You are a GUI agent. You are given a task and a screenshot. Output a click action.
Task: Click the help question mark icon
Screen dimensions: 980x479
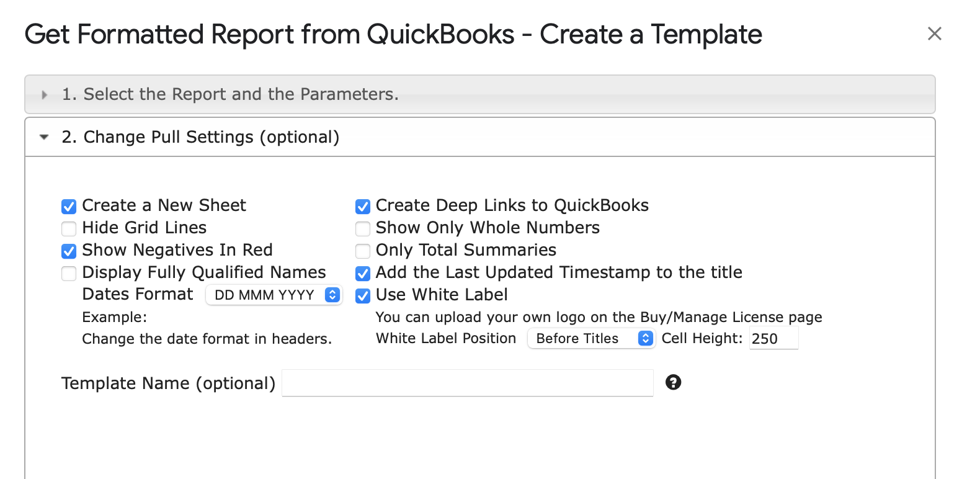click(673, 382)
